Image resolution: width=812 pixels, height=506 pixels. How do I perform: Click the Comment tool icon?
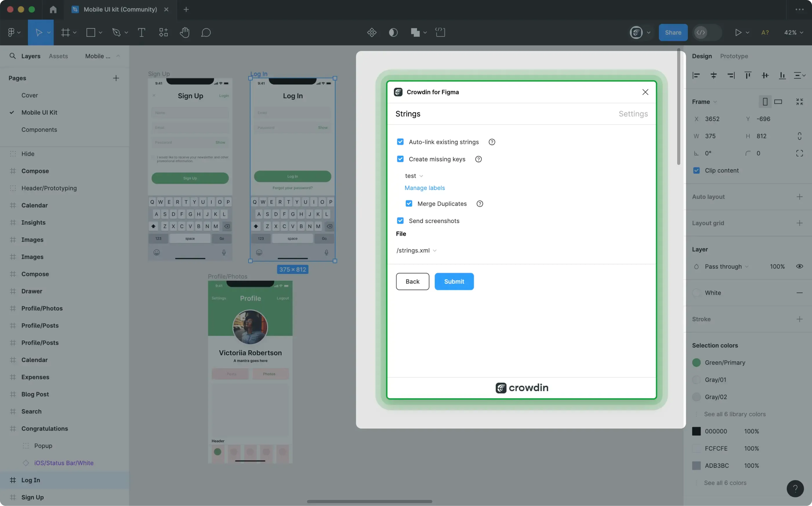(x=206, y=33)
